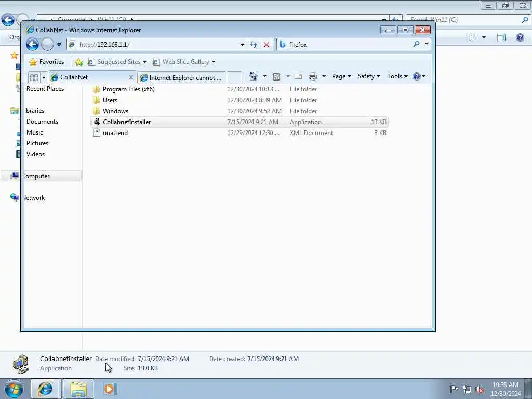Click the red stop loading icon
Viewport: 532px width, 399px height.
tap(267, 45)
